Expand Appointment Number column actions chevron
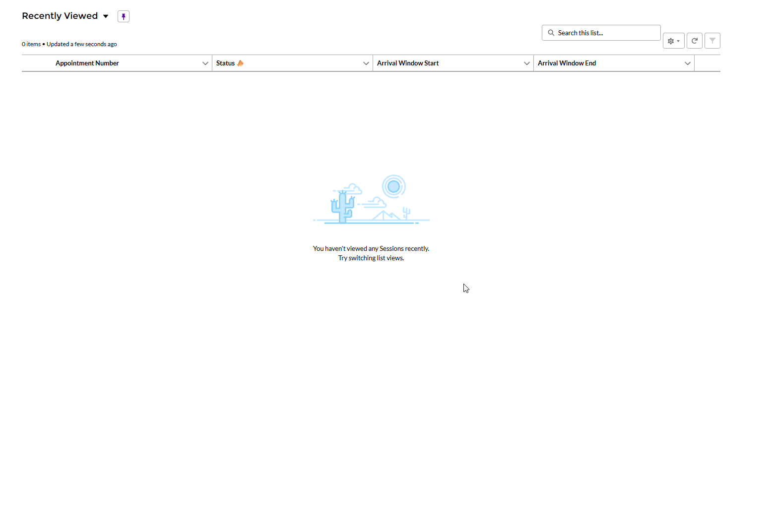The height and width of the screenshot is (532, 774). point(205,63)
